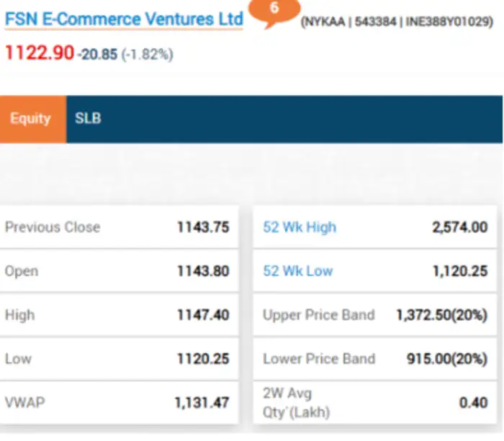Switch to the SLB tab
Screen dimensions: 504x441
88,119
